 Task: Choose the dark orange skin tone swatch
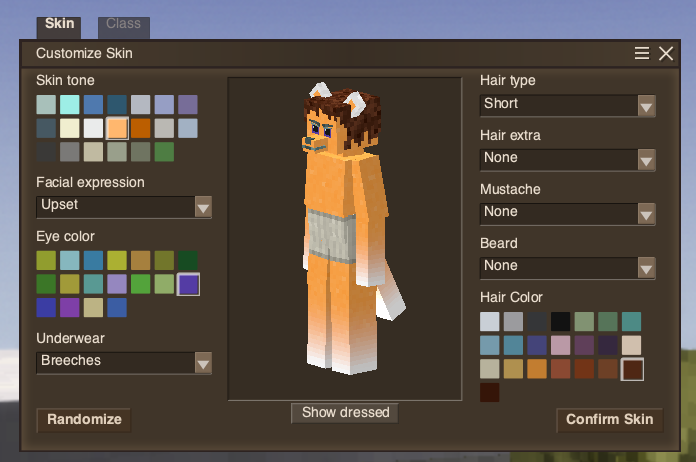(141, 128)
